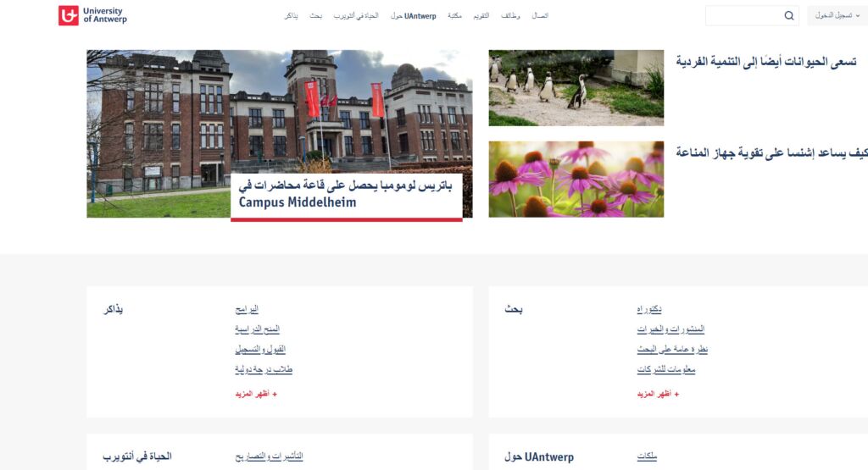Open the التأشيرات والتصاريح visas link
This screenshot has width=868, height=470.
(x=269, y=456)
